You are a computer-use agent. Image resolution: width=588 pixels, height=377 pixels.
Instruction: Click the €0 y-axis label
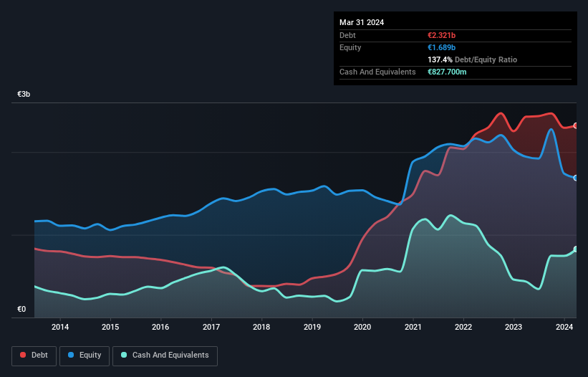(21, 309)
